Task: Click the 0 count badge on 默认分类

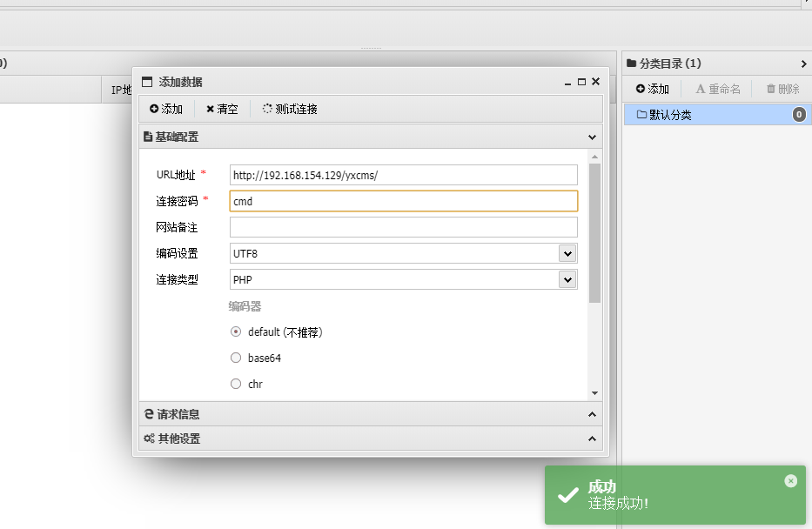Action: click(799, 114)
